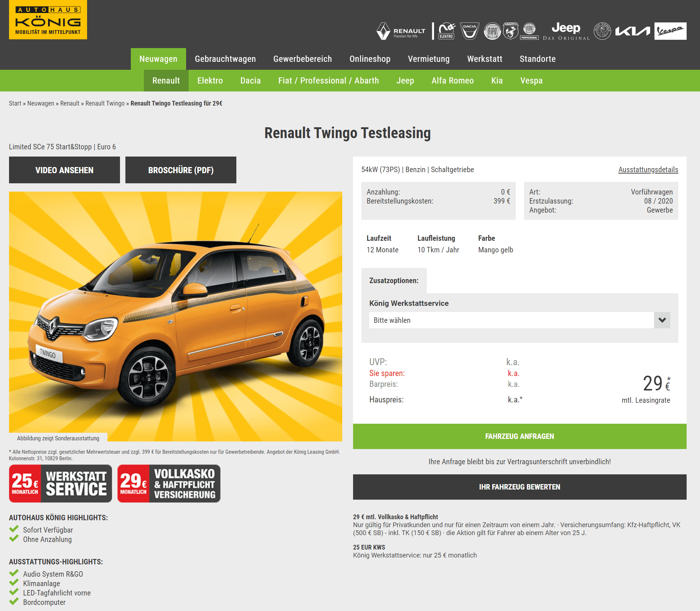This screenshot has height=611, width=700.
Task: Click the FAHRZEUG ANFRAGEN button
Action: pos(520,436)
